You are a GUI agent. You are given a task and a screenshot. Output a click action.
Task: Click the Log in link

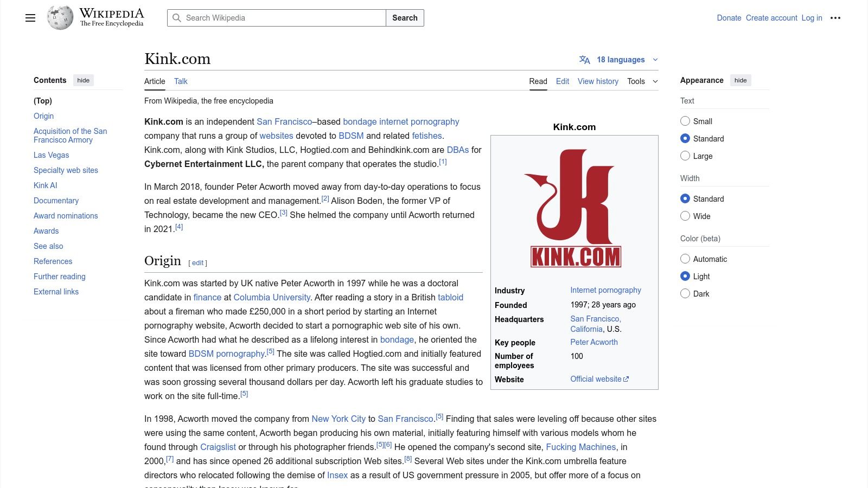coord(812,18)
